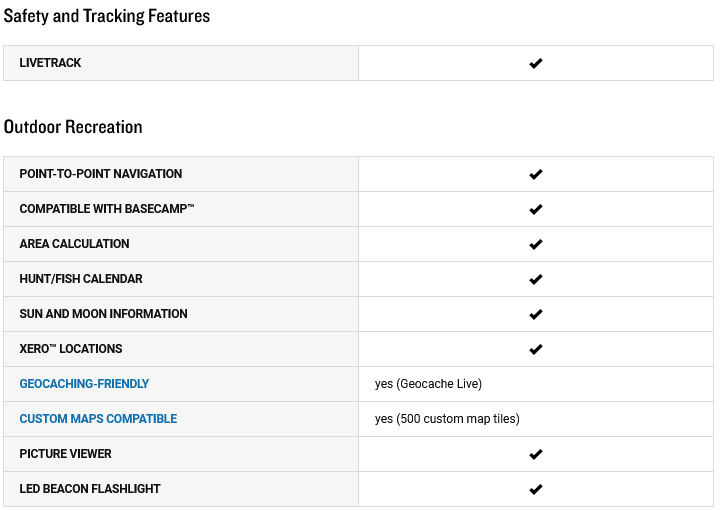Click the Point-to-Point Navigation label
This screenshot has width=720, height=510.
click(x=101, y=174)
